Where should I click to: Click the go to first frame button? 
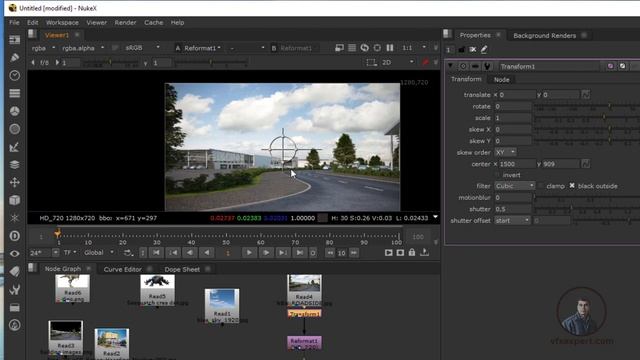tap(156, 253)
